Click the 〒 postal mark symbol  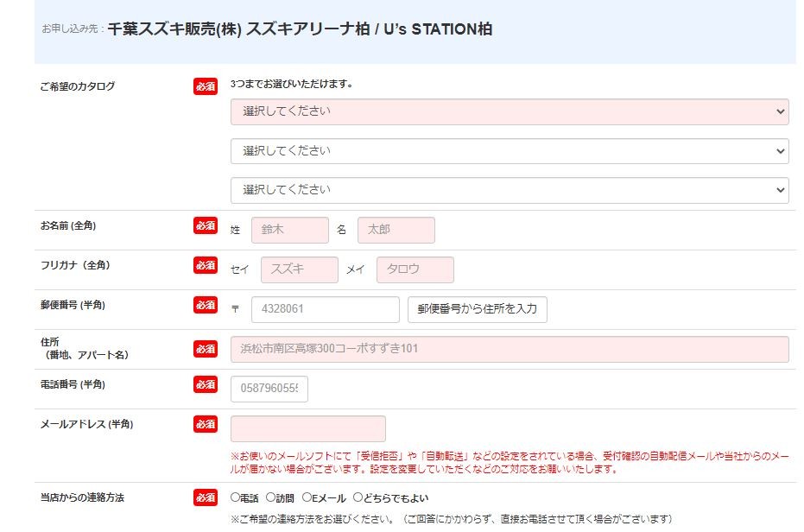click(x=236, y=309)
